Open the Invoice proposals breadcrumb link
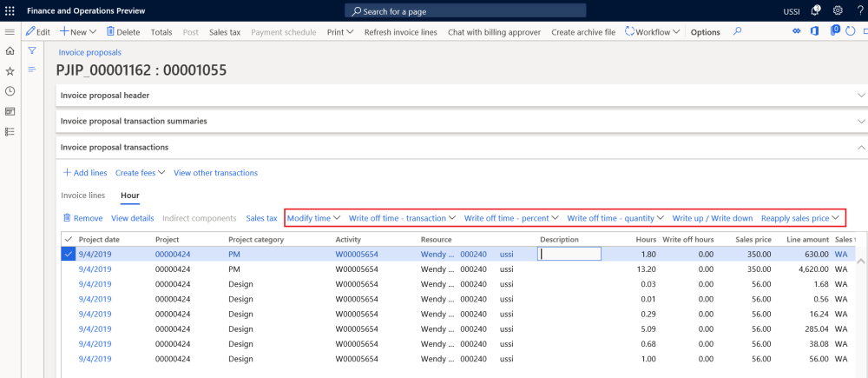 pyautogui.click(x=89, y=52)
